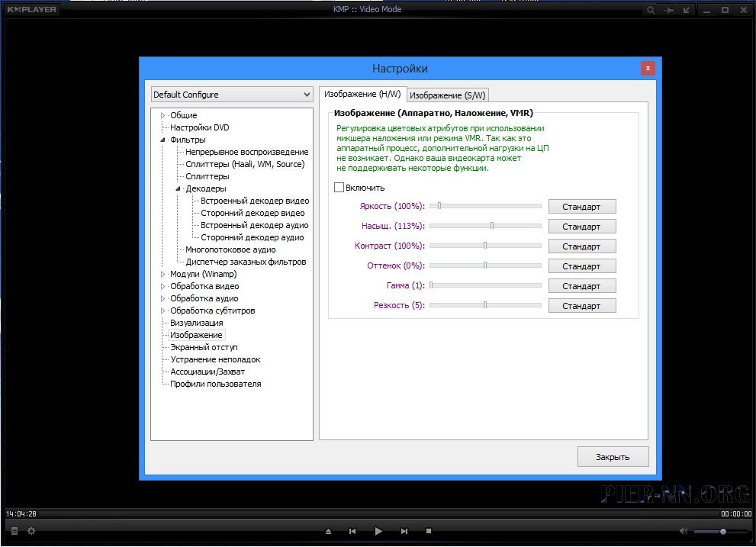Skip to next track
Image resolution: width=756 pixels, height=547 pixels.
coord(404,531)
